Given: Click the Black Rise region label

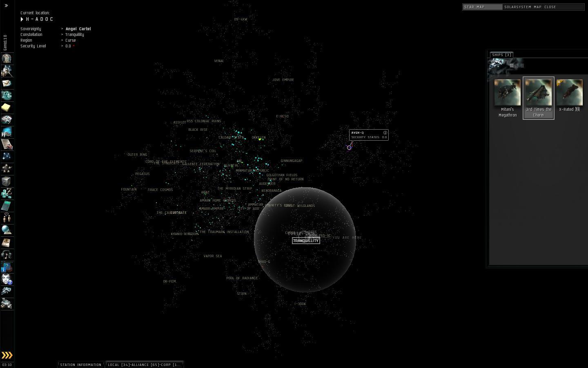Looking at the screenshot, I should click(x=198, y=130).
